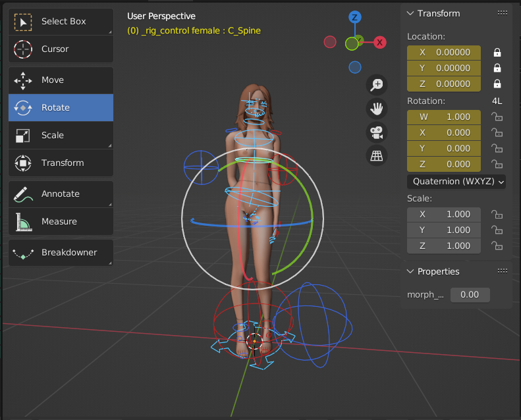The width and height of the screenshot is (521, 420).
Task: Collapse the Properties panel
Action: 410,271
